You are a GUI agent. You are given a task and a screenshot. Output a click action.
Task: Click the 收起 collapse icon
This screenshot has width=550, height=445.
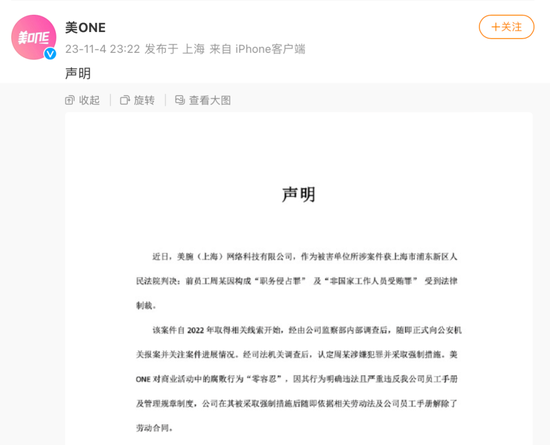(70, 100)
